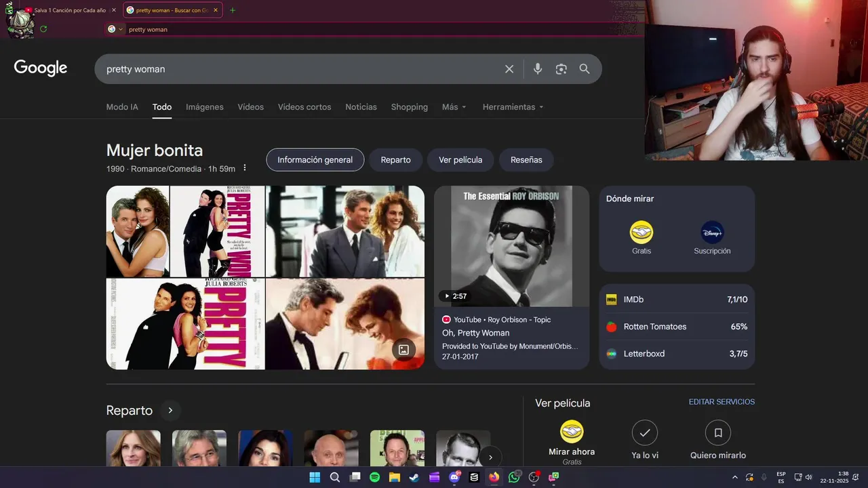Viewport: 868px width, 488px height.
Task: Switch to Firefox in the taskbar
Action: pyautogui.click(x=494, y=477)
